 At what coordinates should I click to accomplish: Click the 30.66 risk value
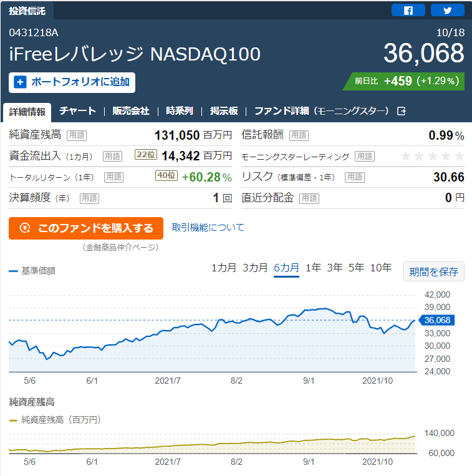pos(449,177)
